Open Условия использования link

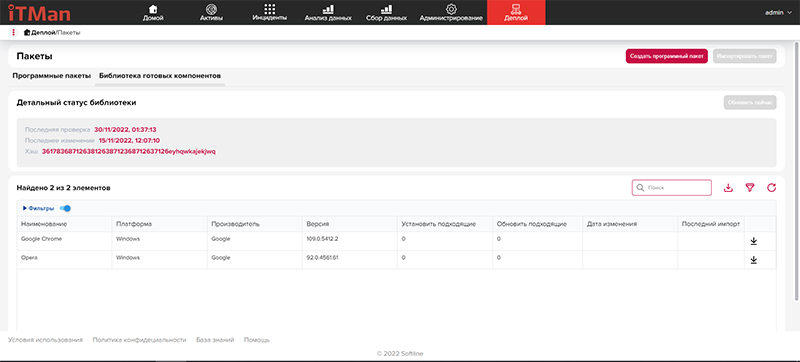click(45, 340)
